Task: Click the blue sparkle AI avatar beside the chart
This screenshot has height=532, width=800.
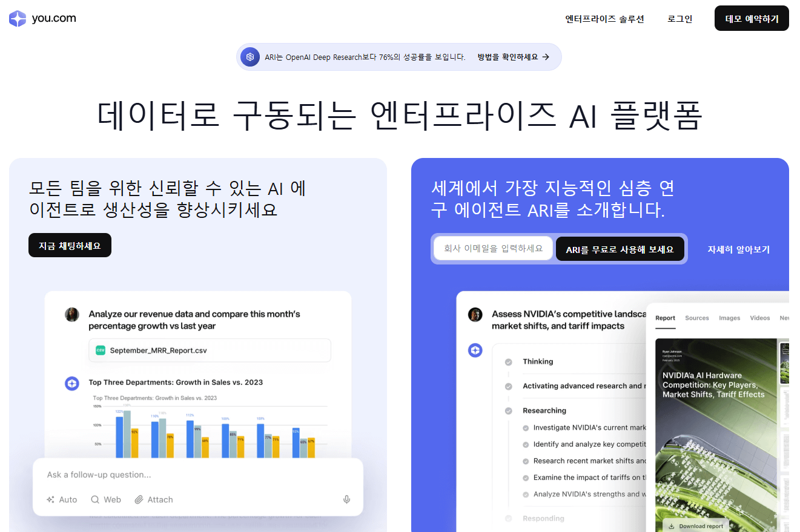Action: [x=72, y=383]
